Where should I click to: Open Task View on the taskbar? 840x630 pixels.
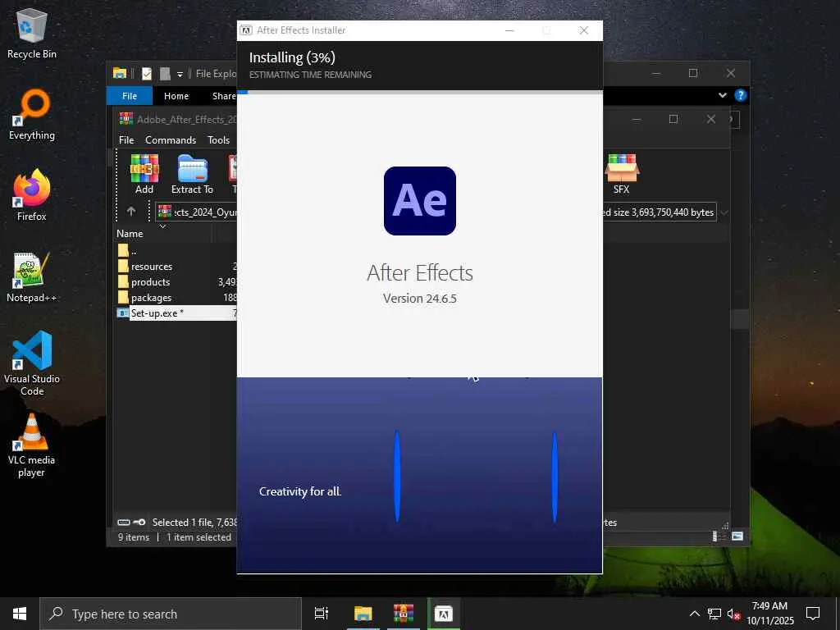pos(322,614)
